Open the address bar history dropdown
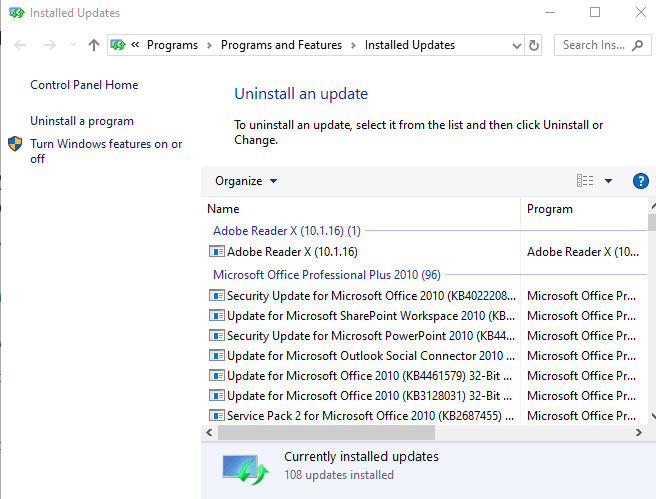Image resolution: width=656 pixels, height=499 pixels. 516,45
